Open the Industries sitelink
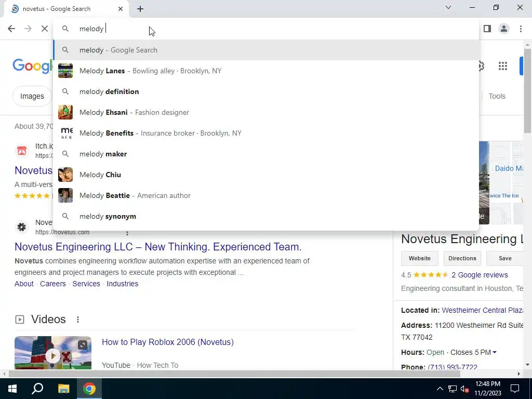 coord(123,284)
